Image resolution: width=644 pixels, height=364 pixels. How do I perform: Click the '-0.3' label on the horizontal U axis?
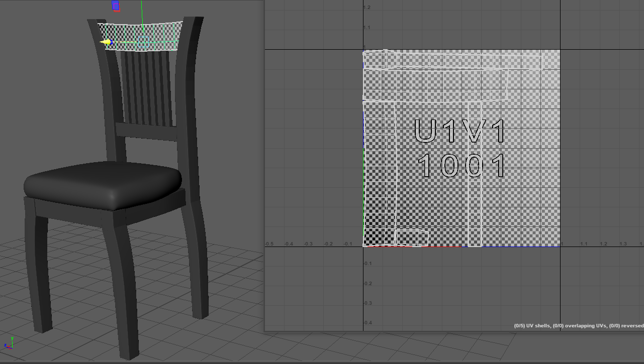point(308,244)
